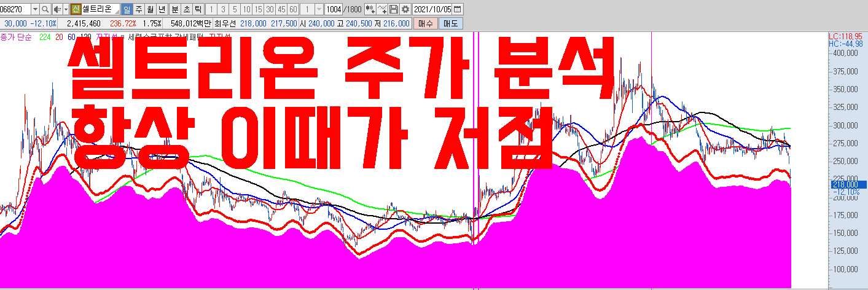Click the red 20 moving average label

pyautogui.click(x=60, y=37)
